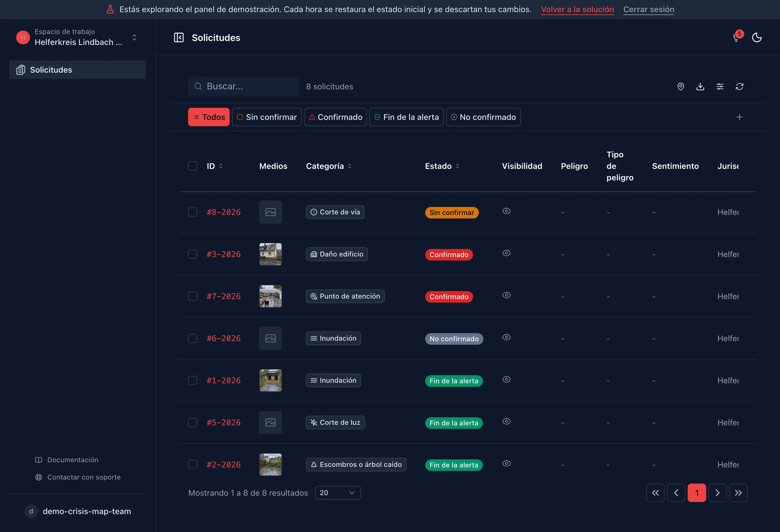
Task: Open the Documentación link
Action: click(x=67, y=460)
